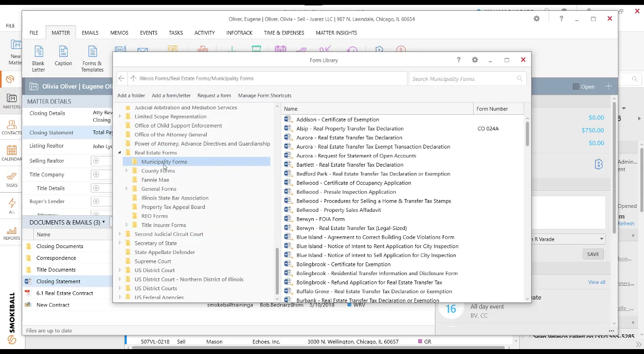Switch to the INFOTRACK tab
This screenshot has width=644, height=354.
point(240,33)
